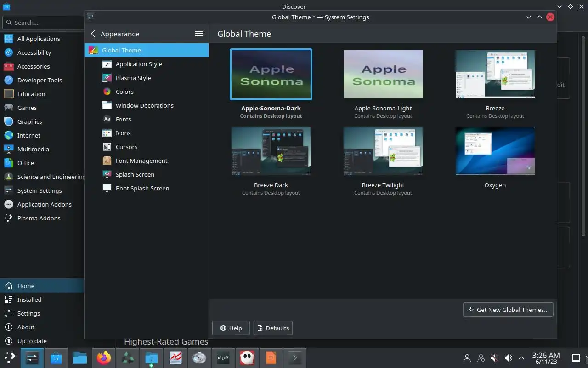The image size is (588, 368).
Task: Click Get New Global Themes button
Action: pos(508,310)
